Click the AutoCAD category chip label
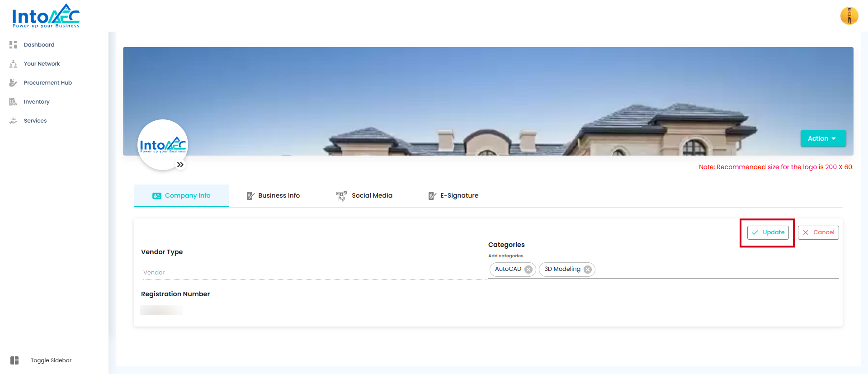 508,269
